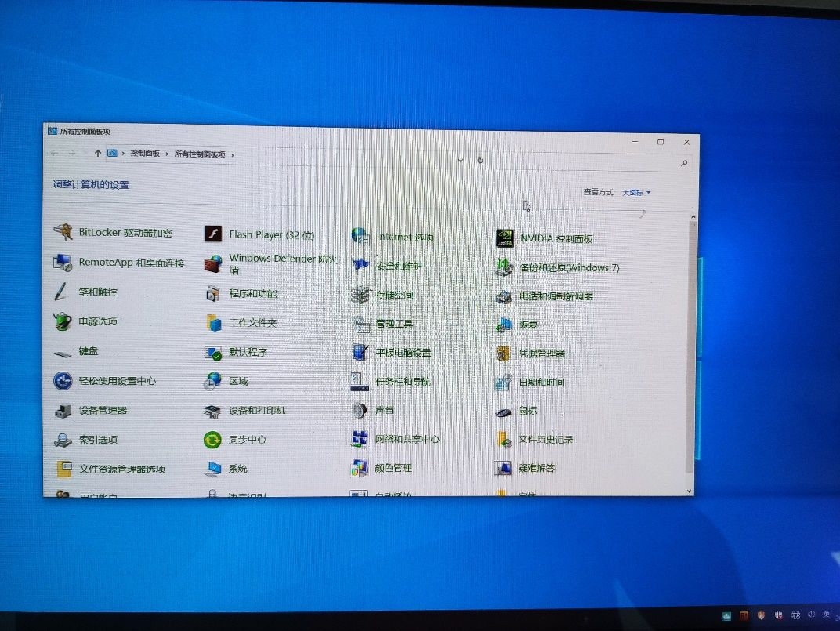Open the NVIDIA 控制面板 icon

(x=505, y=238)
